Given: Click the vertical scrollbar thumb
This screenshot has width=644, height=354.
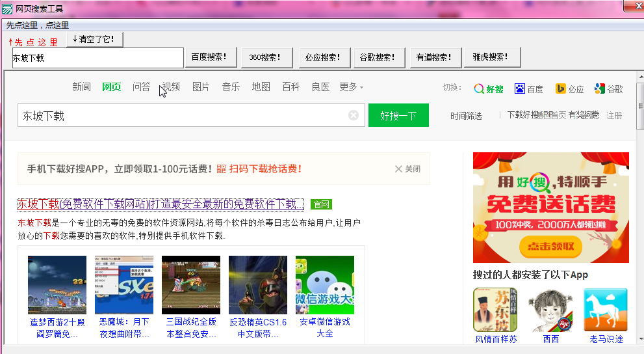Looking at the screenshot, I should [x=640, y=106].
